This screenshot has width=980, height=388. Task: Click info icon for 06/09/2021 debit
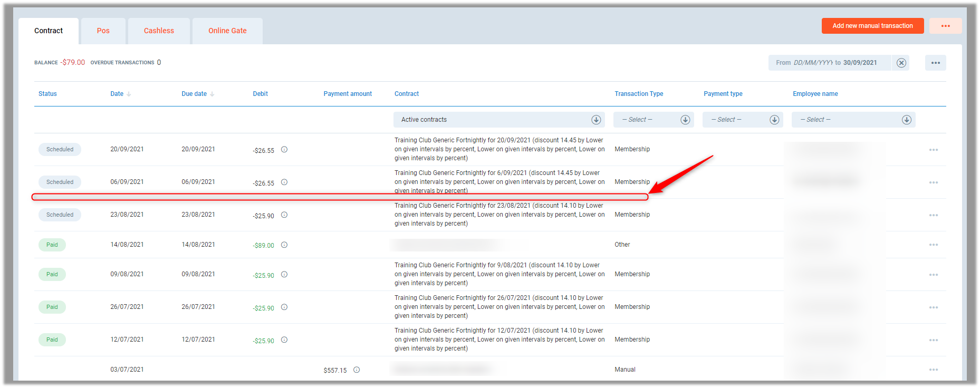click(284, 182)
